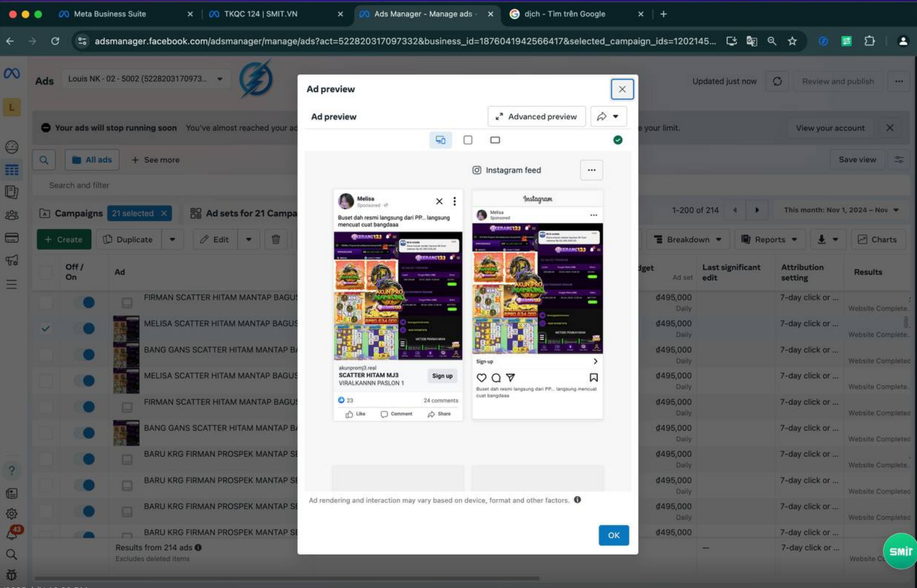Open Advanced preview
This screenshot has height=588, width=917.
536,117
